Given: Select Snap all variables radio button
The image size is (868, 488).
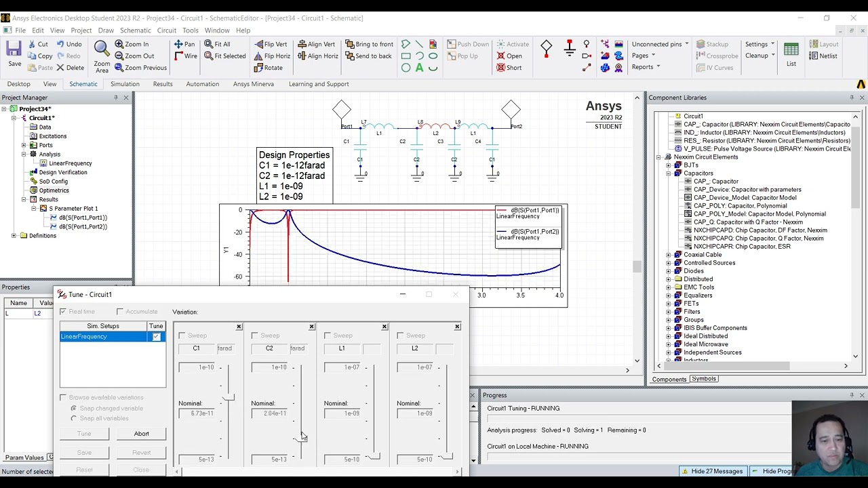Looking at the screenshot, I should click(x=74, y=418).
